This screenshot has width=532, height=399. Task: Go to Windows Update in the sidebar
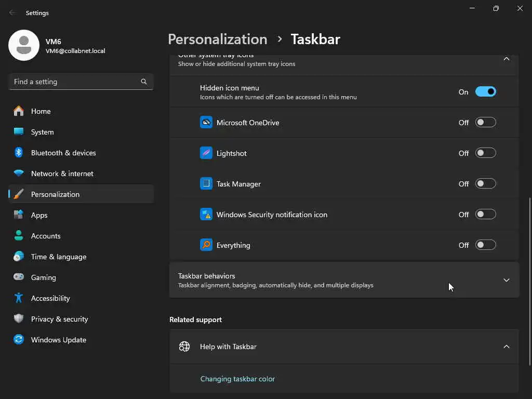58,340
